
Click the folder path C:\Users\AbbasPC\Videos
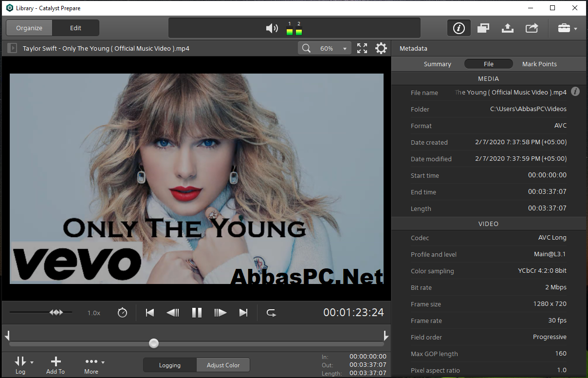[x=528, y=109]
